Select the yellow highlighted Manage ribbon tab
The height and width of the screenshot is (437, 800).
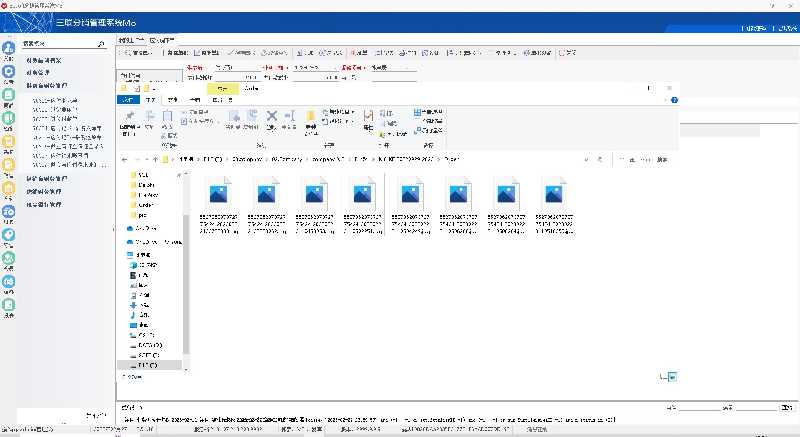click(x=222, y=88)
